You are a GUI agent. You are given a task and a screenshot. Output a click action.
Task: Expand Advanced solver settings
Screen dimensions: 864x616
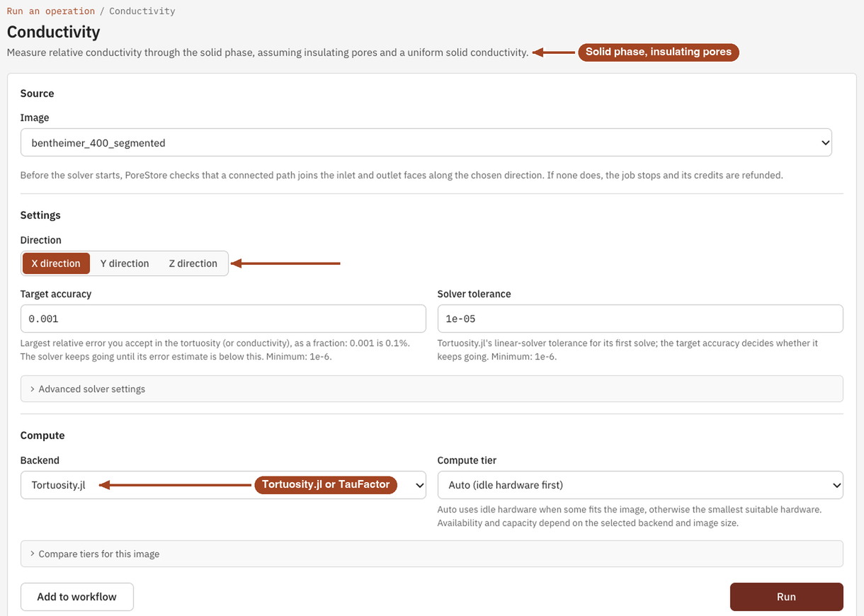pyautogui.click(x=432, y=389)
